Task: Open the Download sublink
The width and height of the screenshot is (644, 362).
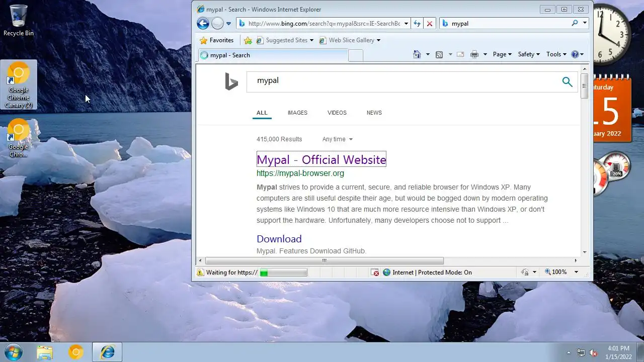Action: pos(279,239)
